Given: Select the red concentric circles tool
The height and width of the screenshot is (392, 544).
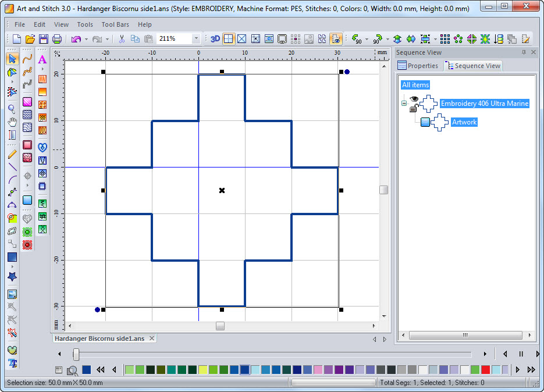Looking at the screenshot, I should tap(27, 245).
